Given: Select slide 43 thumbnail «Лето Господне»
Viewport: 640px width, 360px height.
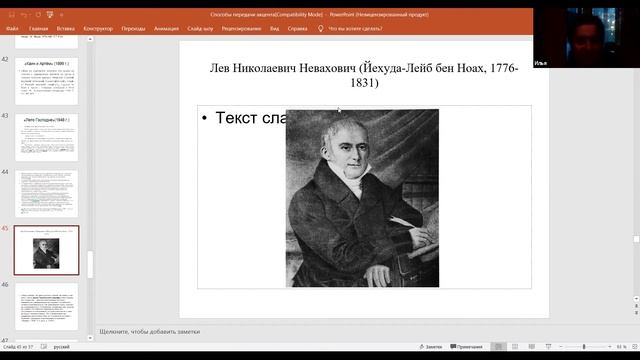Looking at the screenshot, I should [x=47, y=137].
